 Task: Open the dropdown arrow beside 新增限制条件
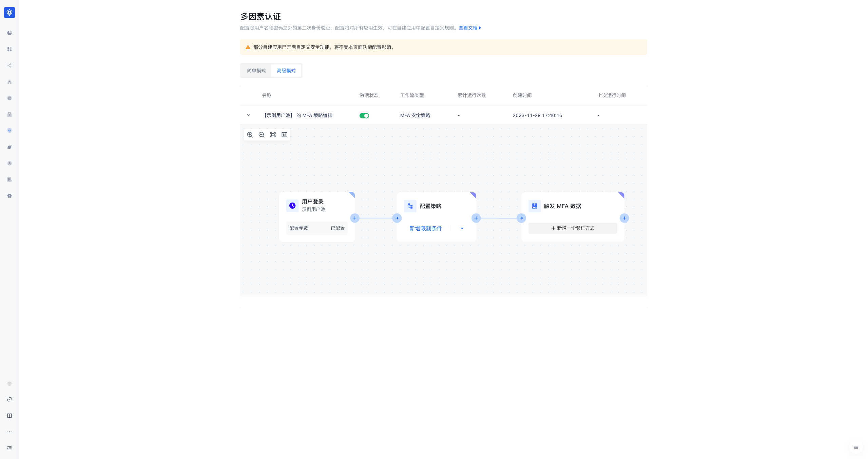point(462,228)
